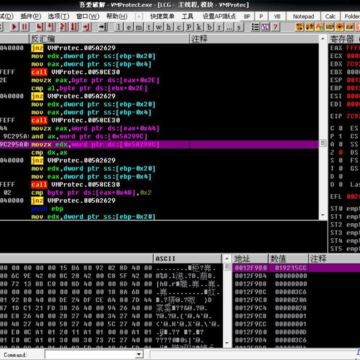Click the disassembly scrollbar down arrow
360x360 pixels.
coord(322,215)
